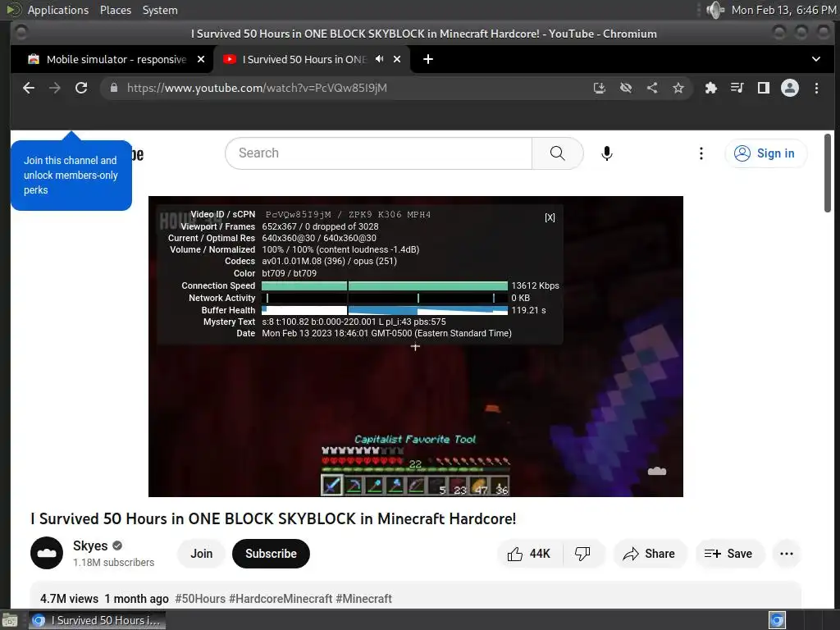Click the system volume speaker icon
The image size is (840, 630).
click(715, 10)
